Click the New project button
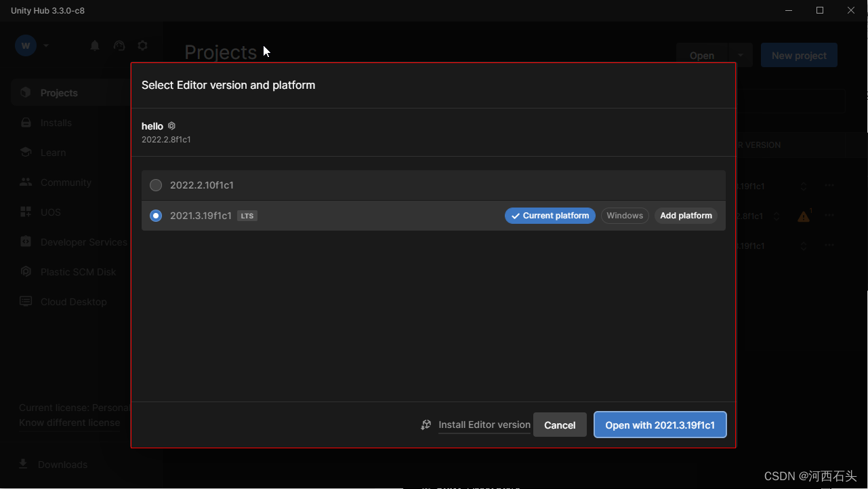This screenshot has width=868, height=489. click(799, 55)
